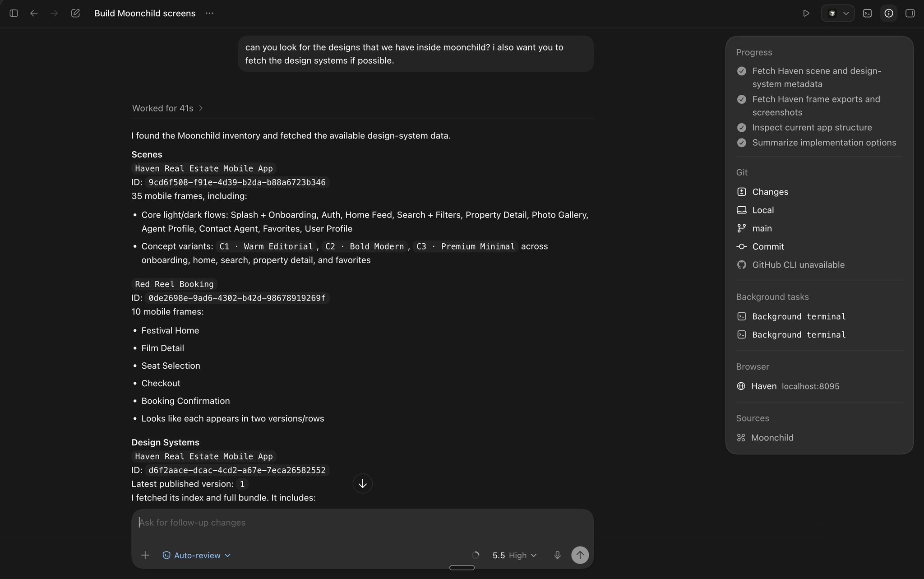Open the cube icon dropdown in toolbar
The image size is (924, 579).
[838, 14]
